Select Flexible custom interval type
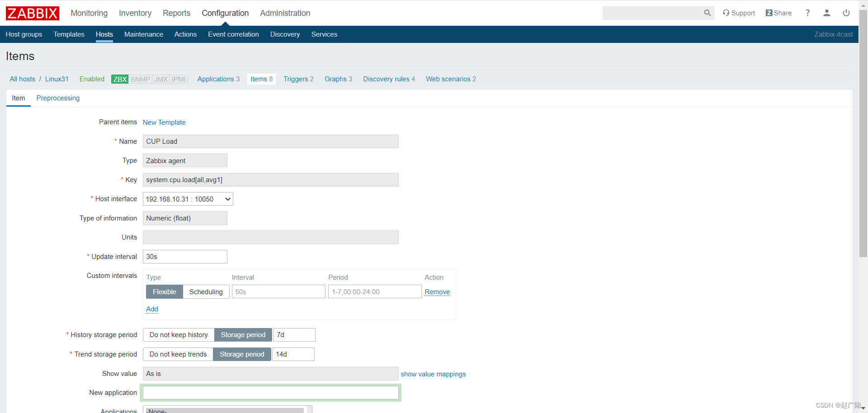868x413 pixels. pyautogui.click(x=165, y=292)
